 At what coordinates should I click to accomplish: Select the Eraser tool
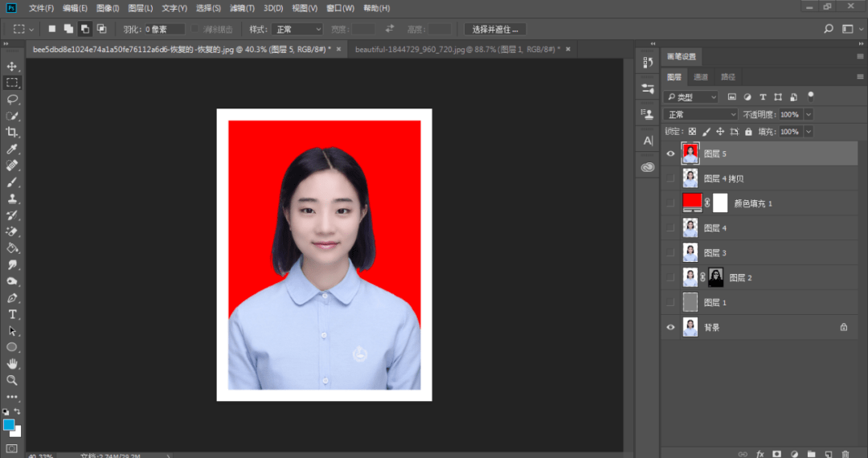coord(11,231)
